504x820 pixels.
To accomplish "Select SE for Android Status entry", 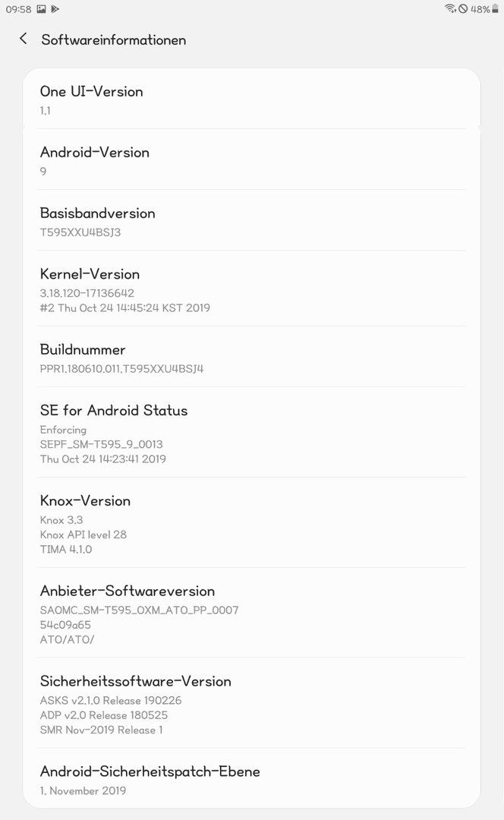I will coord(251,432).
